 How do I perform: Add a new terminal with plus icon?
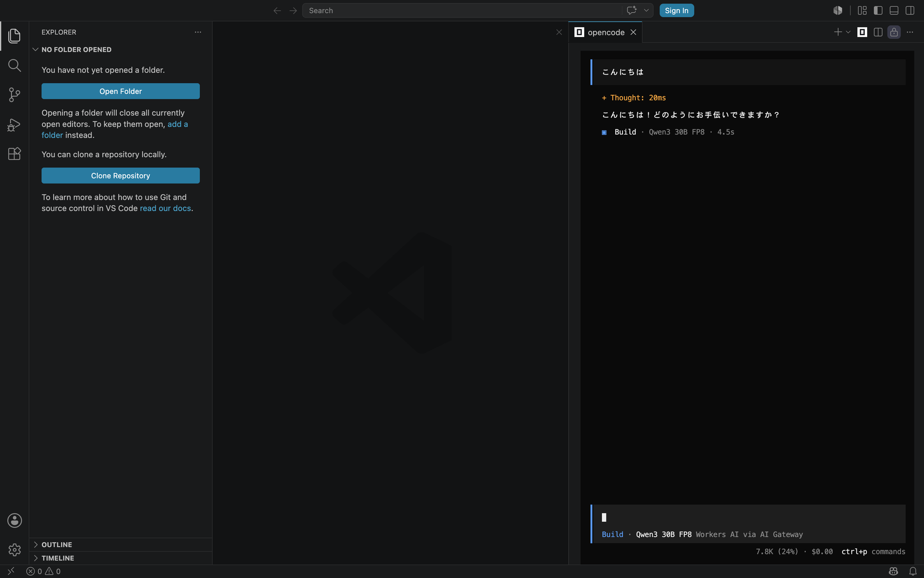pyautogui.click(x=838, y=32)
